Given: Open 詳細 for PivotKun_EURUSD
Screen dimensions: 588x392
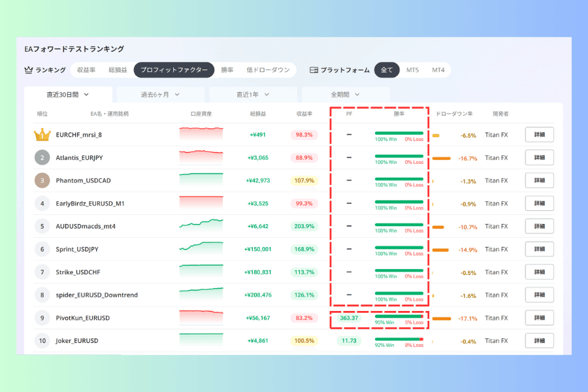Looking at the screenshot, I should pos(539,318).
